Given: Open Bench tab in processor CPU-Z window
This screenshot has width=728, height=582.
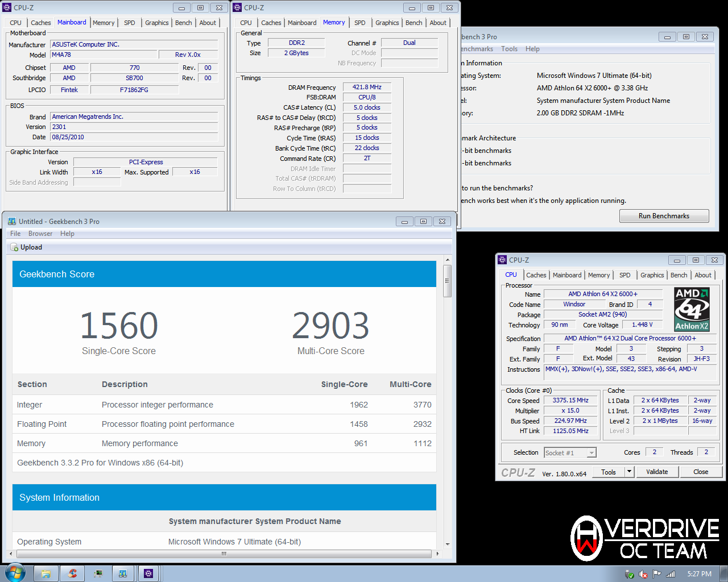Looking at the screenshot, I should pos(679,275).
